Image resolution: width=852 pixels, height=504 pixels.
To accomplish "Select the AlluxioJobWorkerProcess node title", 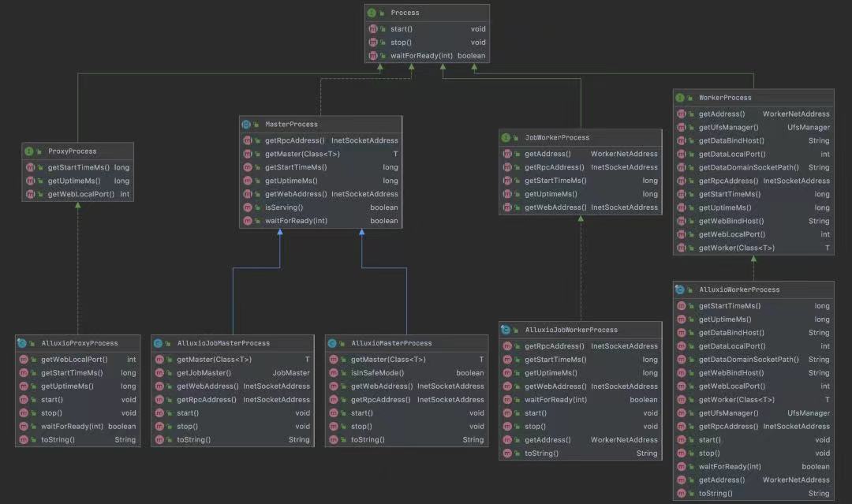I will click(571, 330).
